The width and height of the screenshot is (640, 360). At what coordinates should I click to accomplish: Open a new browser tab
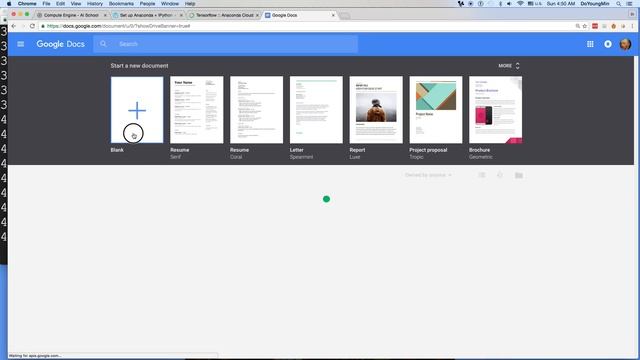(345, 16)
